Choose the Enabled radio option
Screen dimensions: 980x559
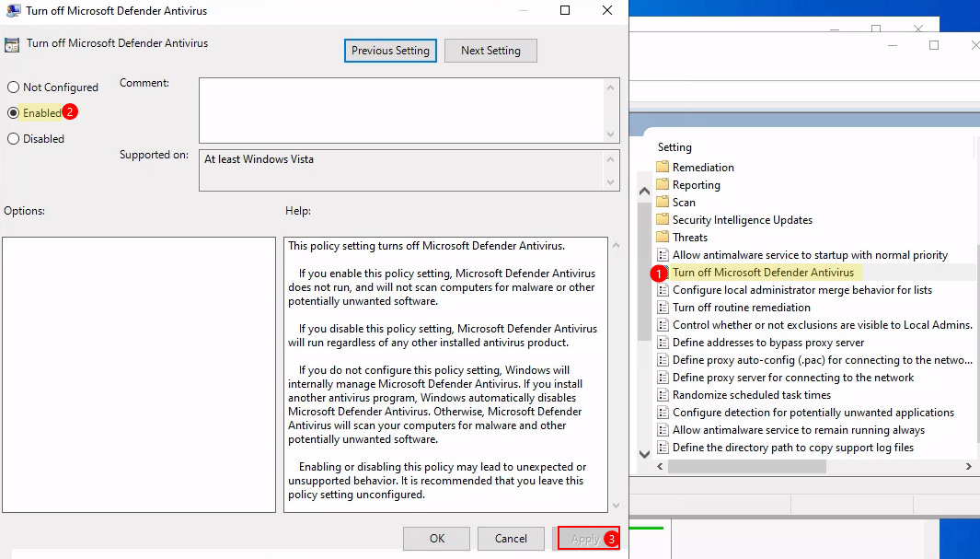[13, 113]
